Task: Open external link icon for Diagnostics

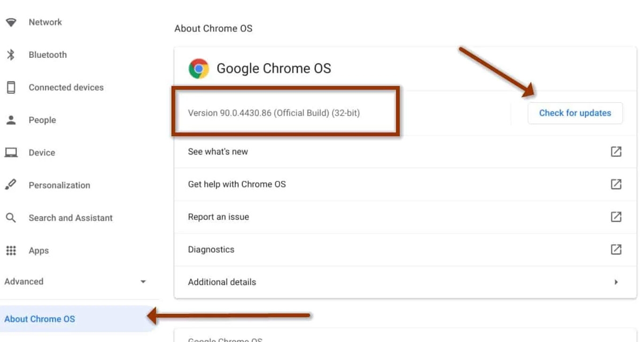Action: pos(616,249)
